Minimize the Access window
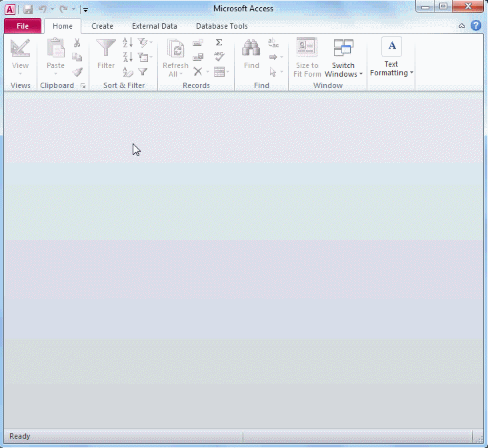488x448 pixels. (x=425, y=7)
